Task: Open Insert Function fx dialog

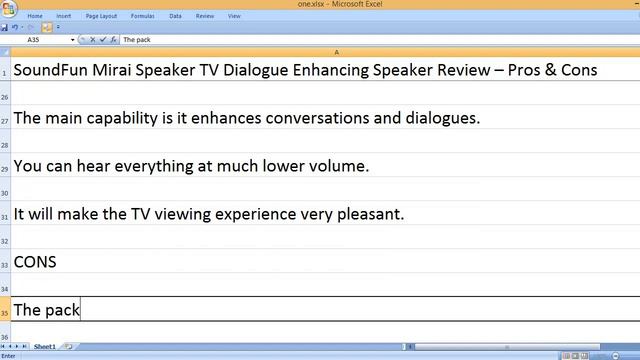Action: pyautogui.click(x=113, y=40)
